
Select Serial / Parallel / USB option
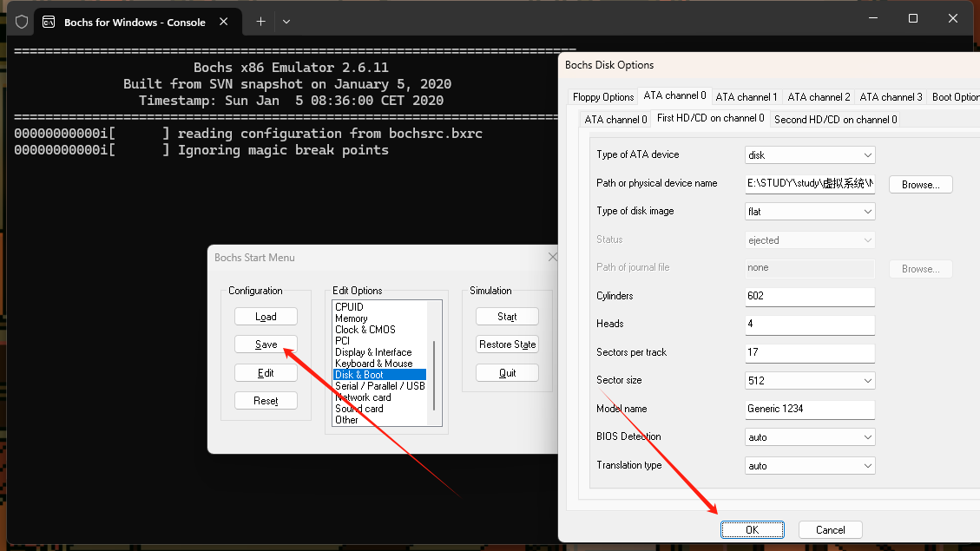pos(380,386)
